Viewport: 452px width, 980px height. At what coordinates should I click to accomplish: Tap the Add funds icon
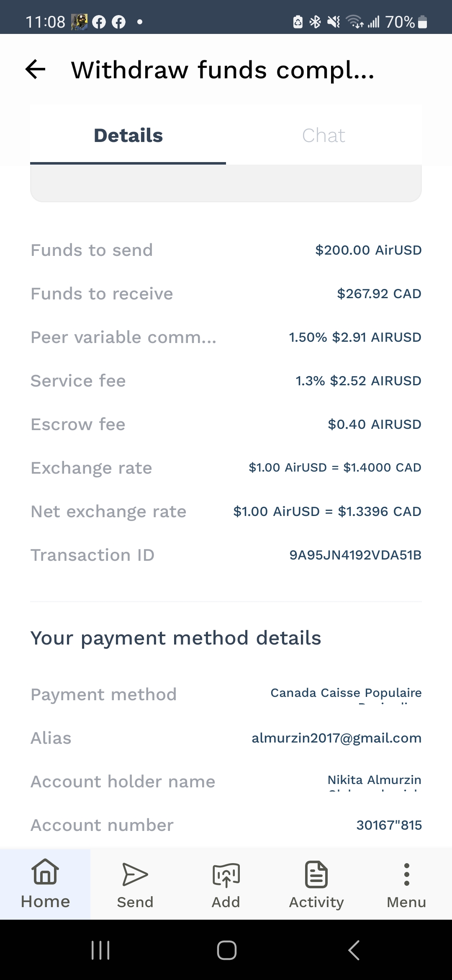pos(226,875)
